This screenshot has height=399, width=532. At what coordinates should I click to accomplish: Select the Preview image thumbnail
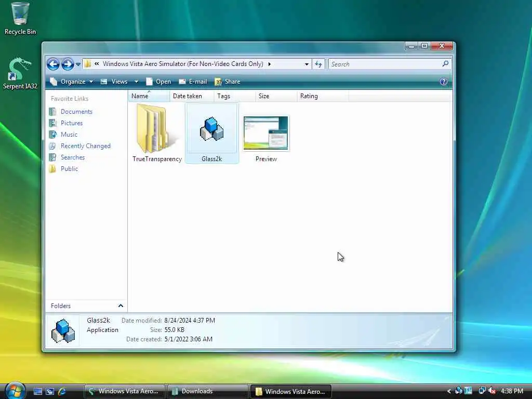(x=266, y=138)
